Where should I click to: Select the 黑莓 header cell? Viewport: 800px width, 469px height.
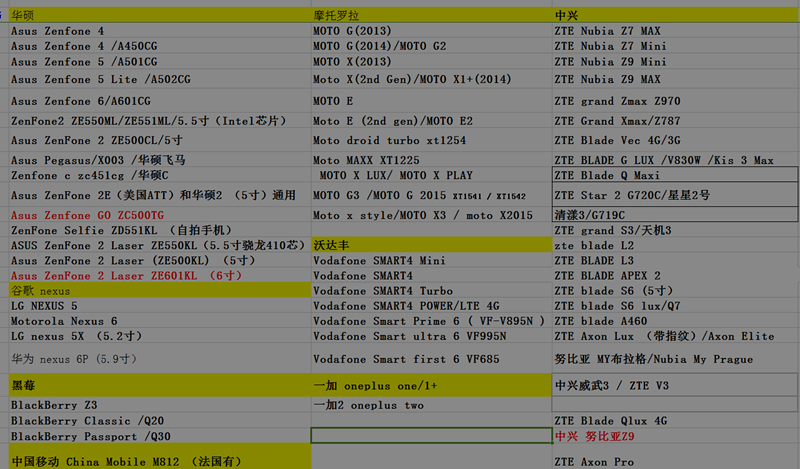[160, 385]
